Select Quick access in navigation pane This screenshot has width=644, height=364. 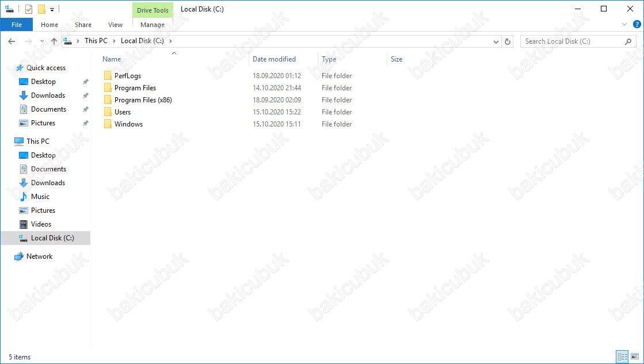point(46,68)
